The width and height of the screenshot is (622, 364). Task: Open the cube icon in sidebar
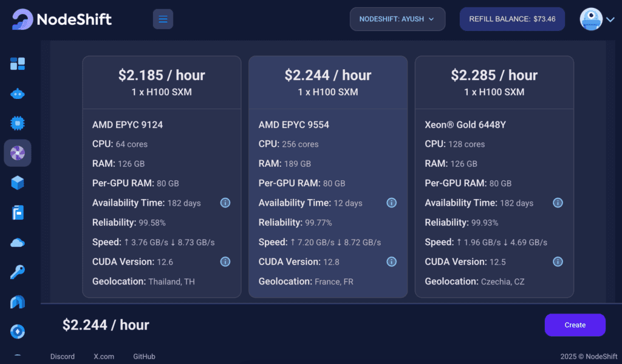coord(18,183)
